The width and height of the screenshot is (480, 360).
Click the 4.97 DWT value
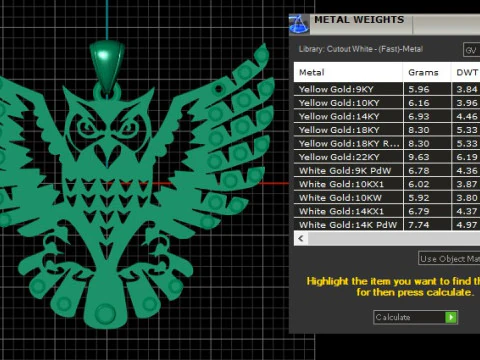[x=467, y=225]
